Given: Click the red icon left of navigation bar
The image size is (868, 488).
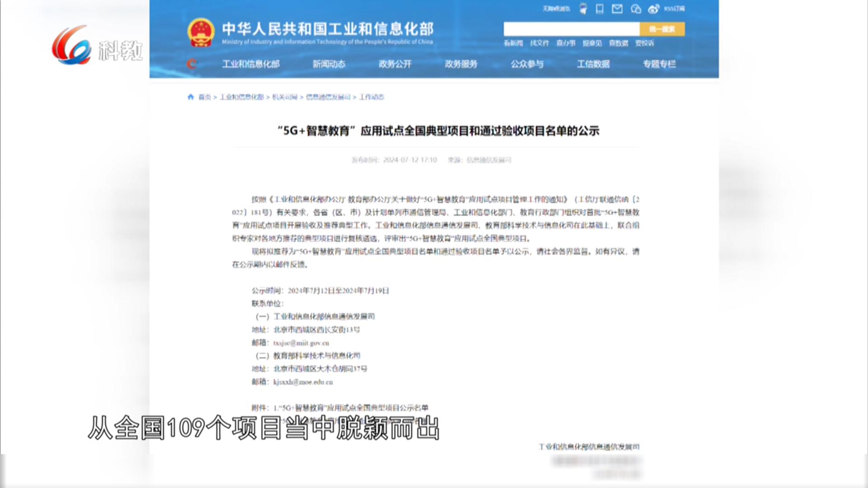Looking at the screenshot, I should (192, 64).
